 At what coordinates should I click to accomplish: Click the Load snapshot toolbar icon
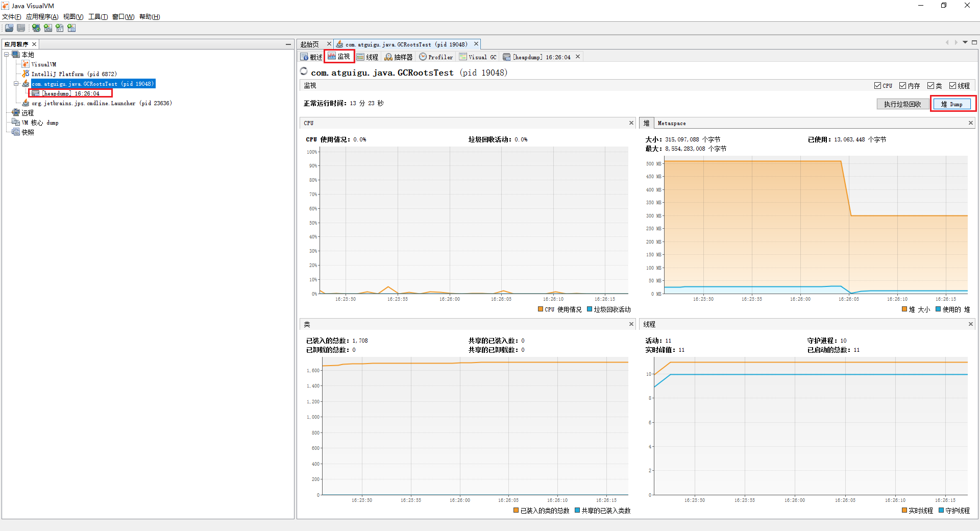coord(9,28)
